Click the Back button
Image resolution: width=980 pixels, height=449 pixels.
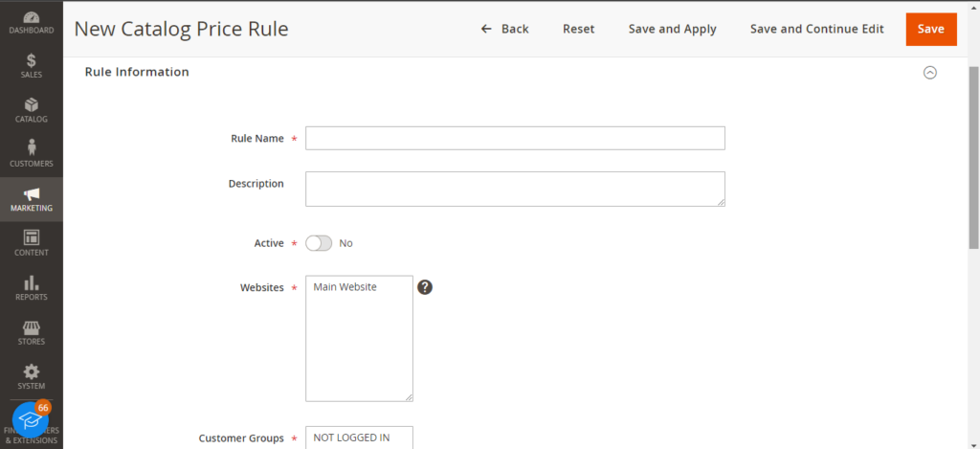tap(505, 29)
